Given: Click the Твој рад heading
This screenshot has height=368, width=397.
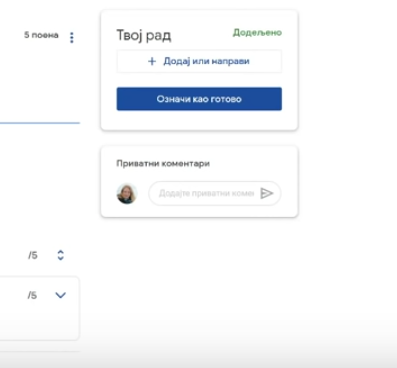Looking at the screenshot, I should [x=144, y=35].
